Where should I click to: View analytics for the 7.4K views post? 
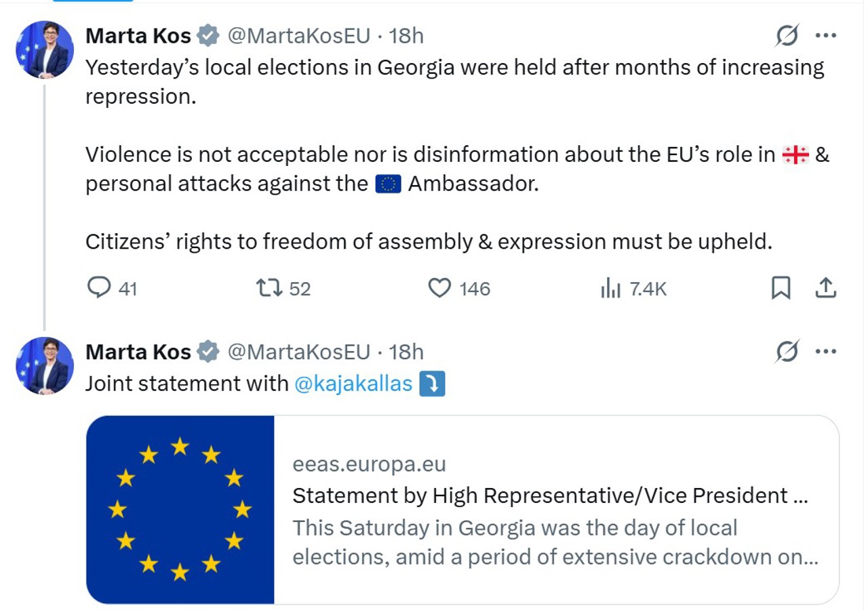click(611, 289)
